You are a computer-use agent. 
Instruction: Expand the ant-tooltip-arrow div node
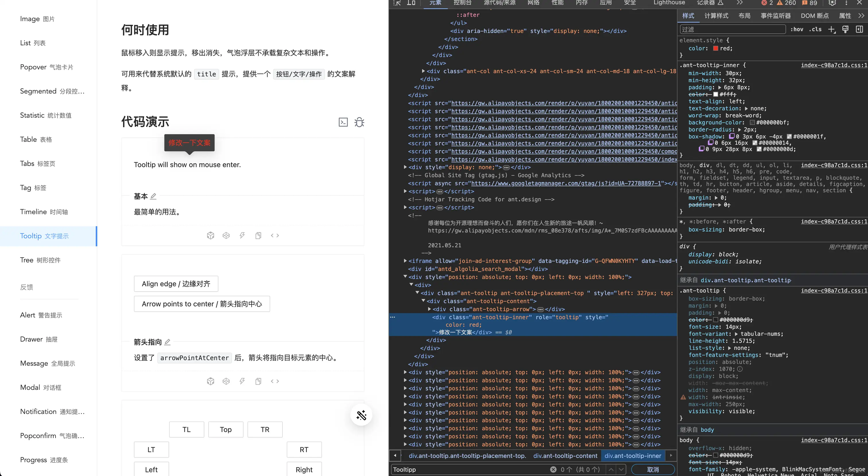pyautogui.click(x=429, y=309)
